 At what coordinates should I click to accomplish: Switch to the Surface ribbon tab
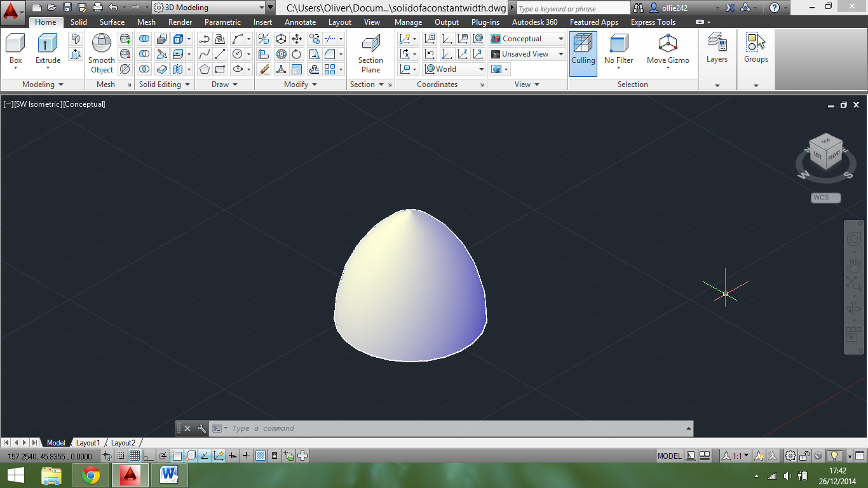click(112, 22)
